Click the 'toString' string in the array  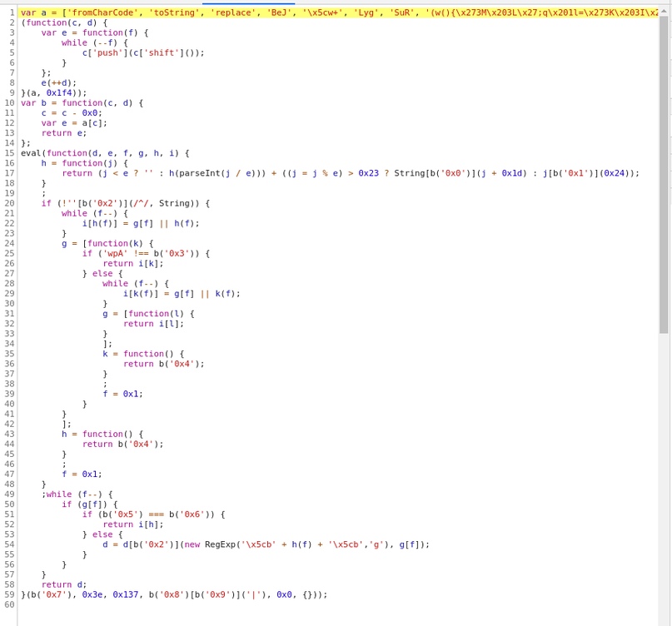[174, 12]
